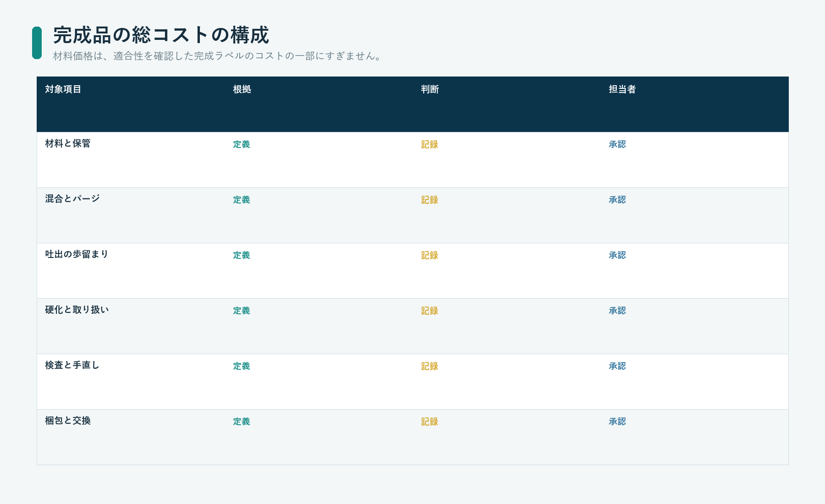Select the 材料と保管 row label
This screenshot has height=504, width=825.
tap(68, 143)
